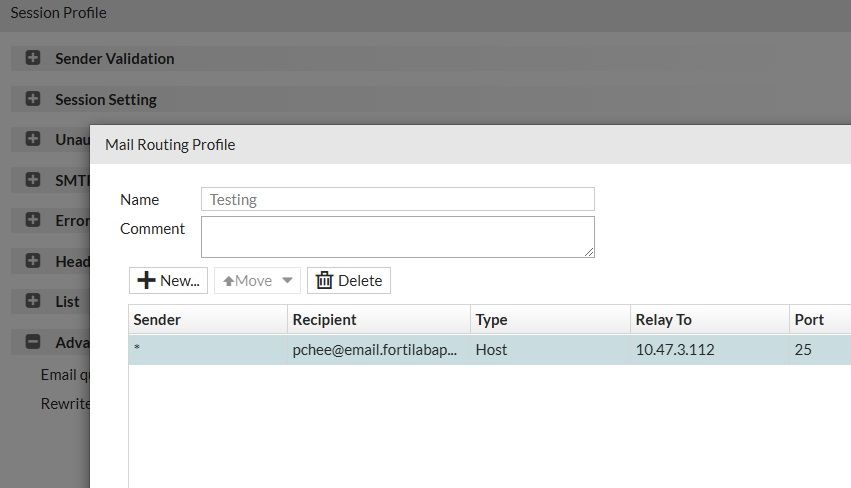Click the plus icon beside Error row

33,220
